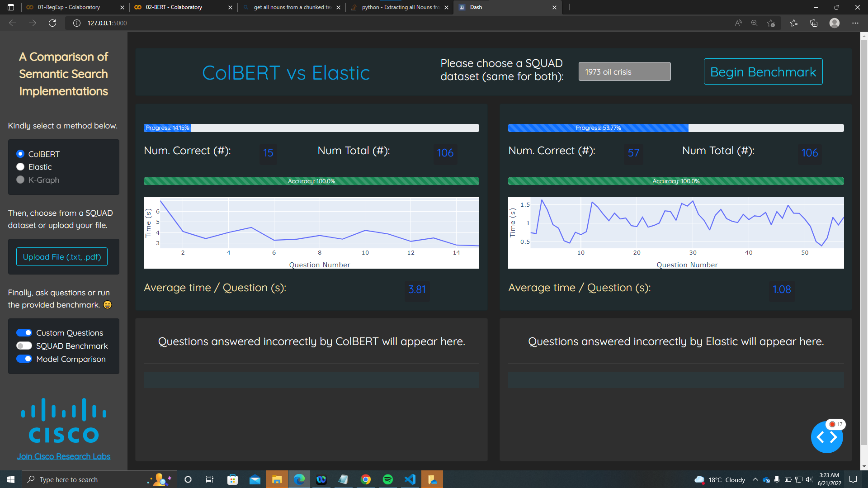
Task: Click the volume icon in system tray
Action: tap(809, 479)
